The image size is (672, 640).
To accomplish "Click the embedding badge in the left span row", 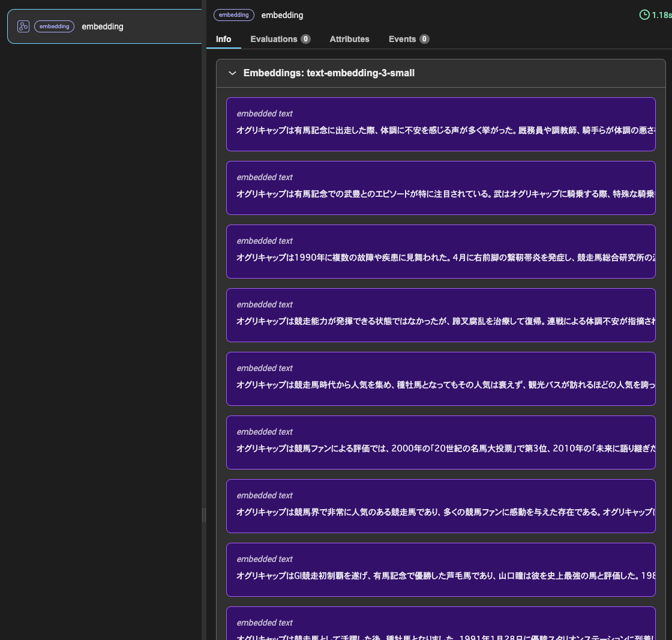I will click(x=54, y=26).
